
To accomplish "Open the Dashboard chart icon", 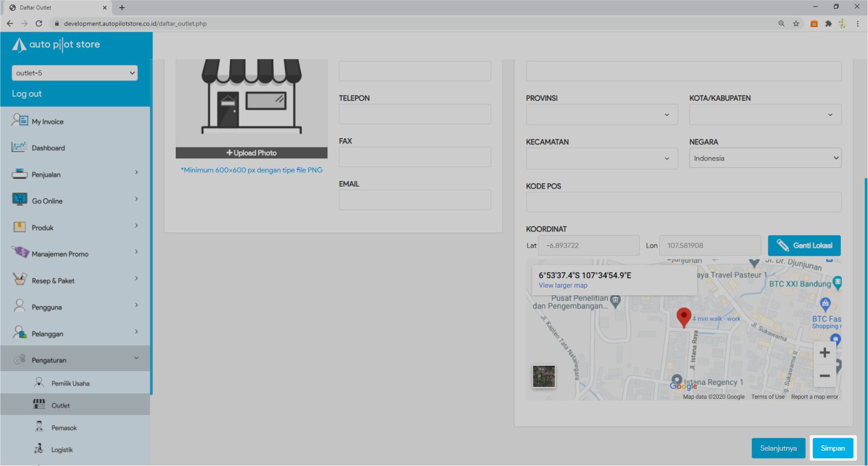I will [20, 147].
